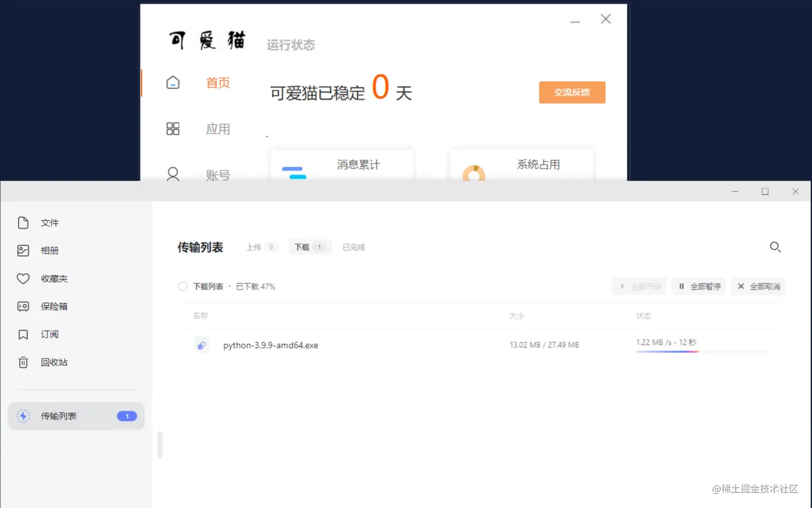Click the 状态 column header
812x508 pixels.
[643, 316]
